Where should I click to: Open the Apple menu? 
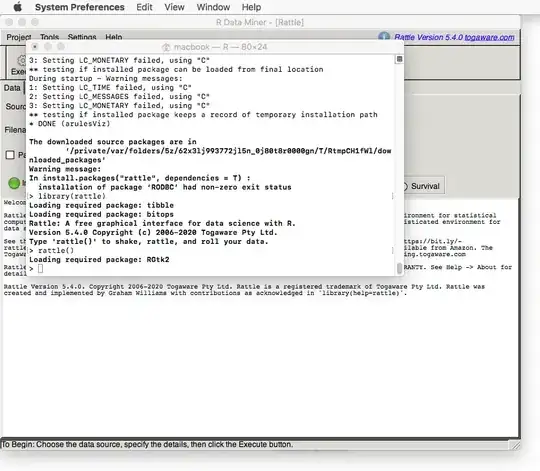pyautogui.click(x=18, y=7)
